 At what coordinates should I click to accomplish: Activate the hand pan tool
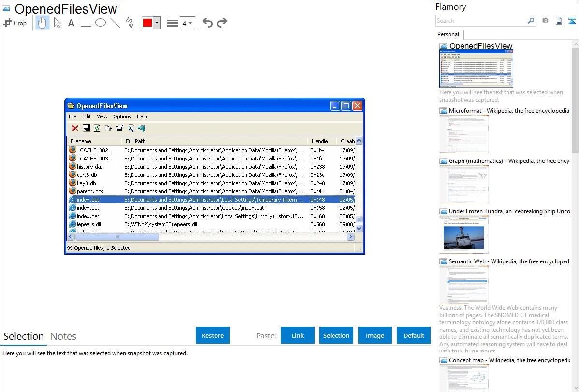[42, 23]
